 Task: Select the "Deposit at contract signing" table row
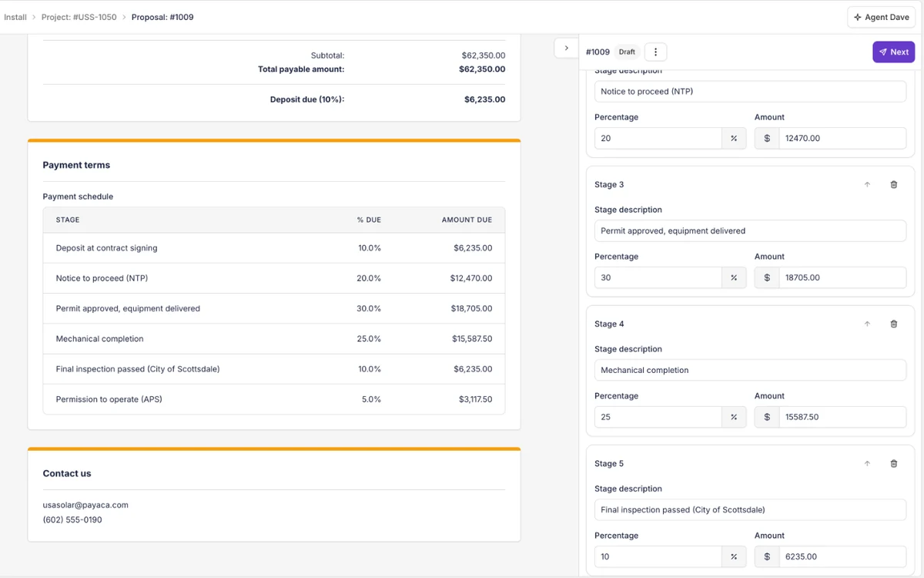[274, 248]
